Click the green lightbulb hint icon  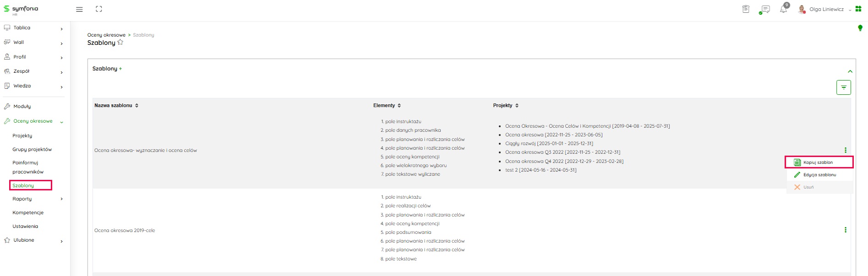(860, 28)
